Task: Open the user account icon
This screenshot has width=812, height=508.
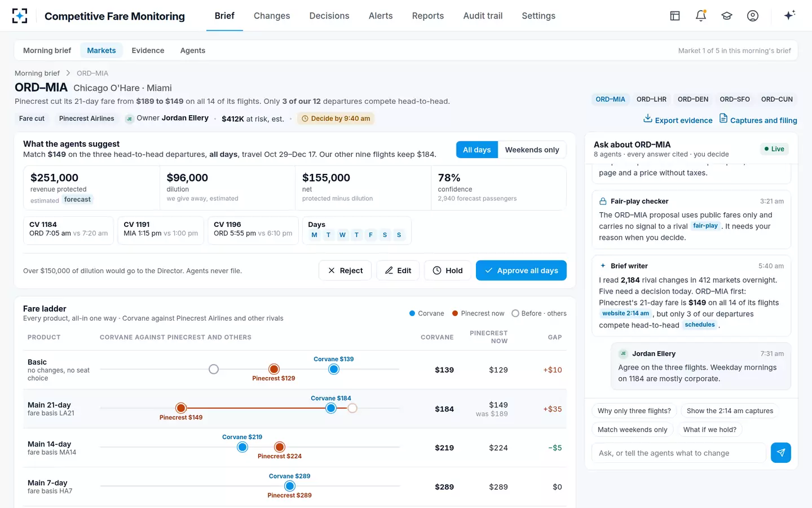Action: pyautogui.click(x=753, y=16)
